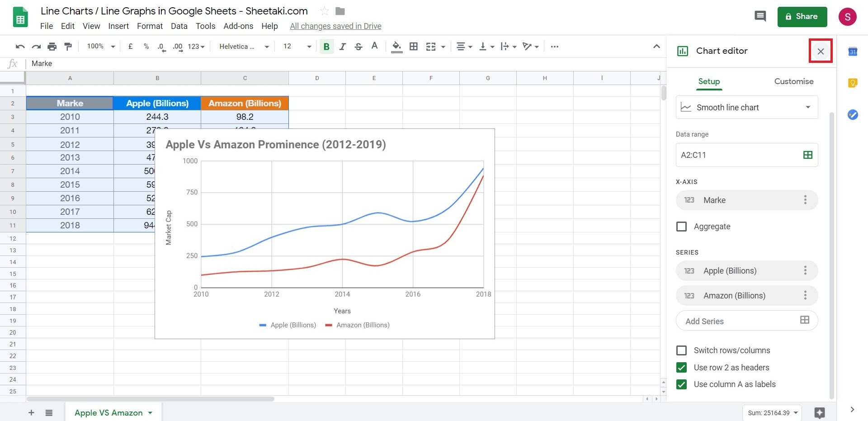Open number format 123 dropdown
Viewport: 868px width, 421px height.
pyautogui.click(x=196, y=47)
